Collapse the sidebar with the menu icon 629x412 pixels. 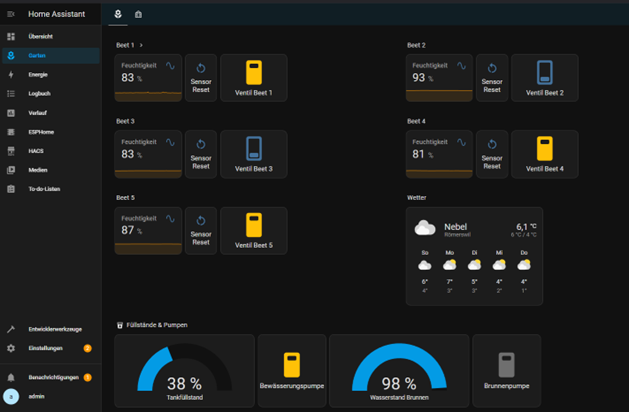pos(11,14)
